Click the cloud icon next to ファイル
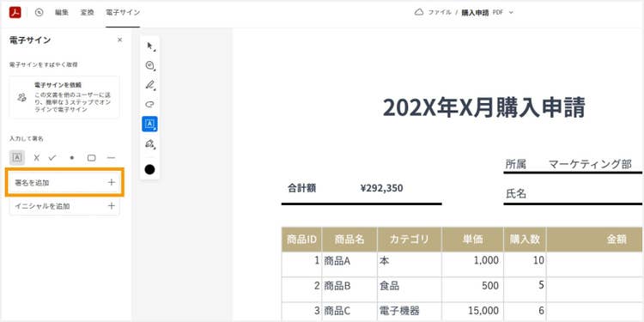This screenshot has width=644, height=322. [x=419, y=12]
